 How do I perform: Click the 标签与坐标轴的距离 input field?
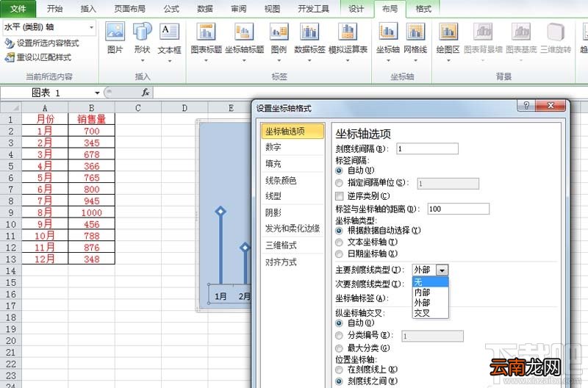pos(458,209)
